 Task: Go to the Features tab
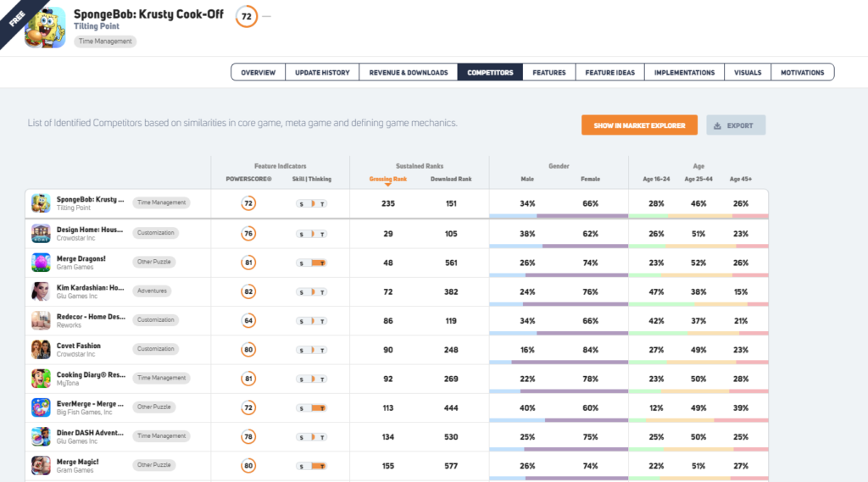pos(549,73)
